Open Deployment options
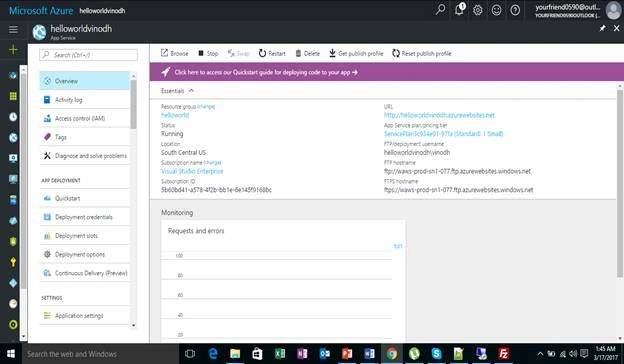The width and height of the screenshot is (624, 364). point(84,255)
